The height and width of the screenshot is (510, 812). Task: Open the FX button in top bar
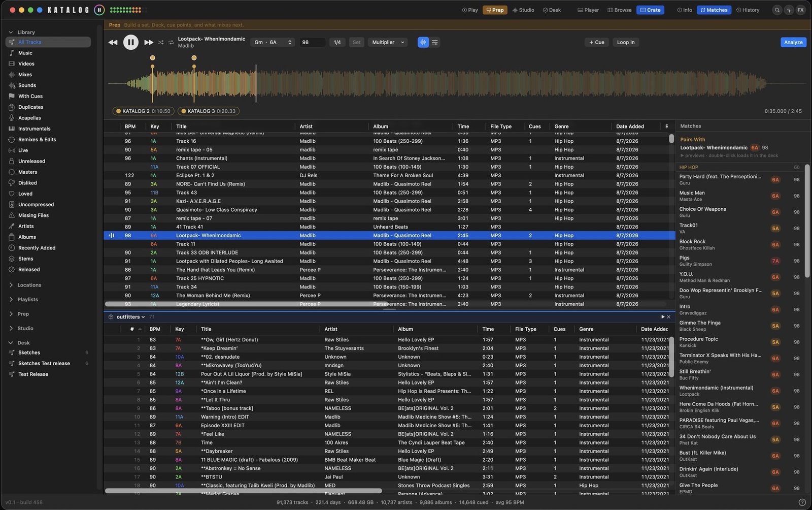tap(800, 10)
